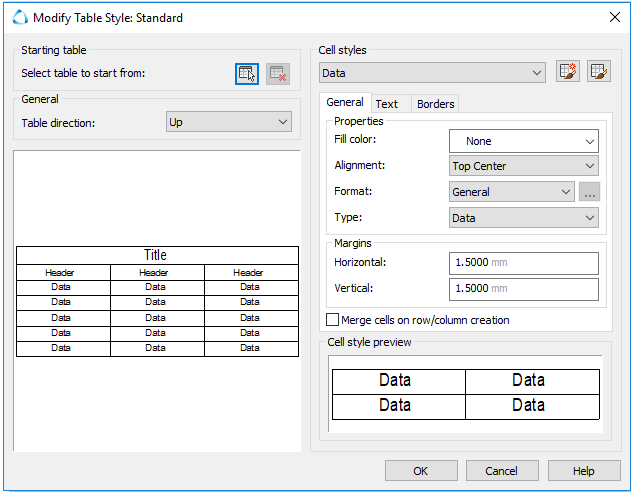This screenshot has width=635, height=494.
Task: Click the remove starting table icon
Action: [x=278, y=74]
